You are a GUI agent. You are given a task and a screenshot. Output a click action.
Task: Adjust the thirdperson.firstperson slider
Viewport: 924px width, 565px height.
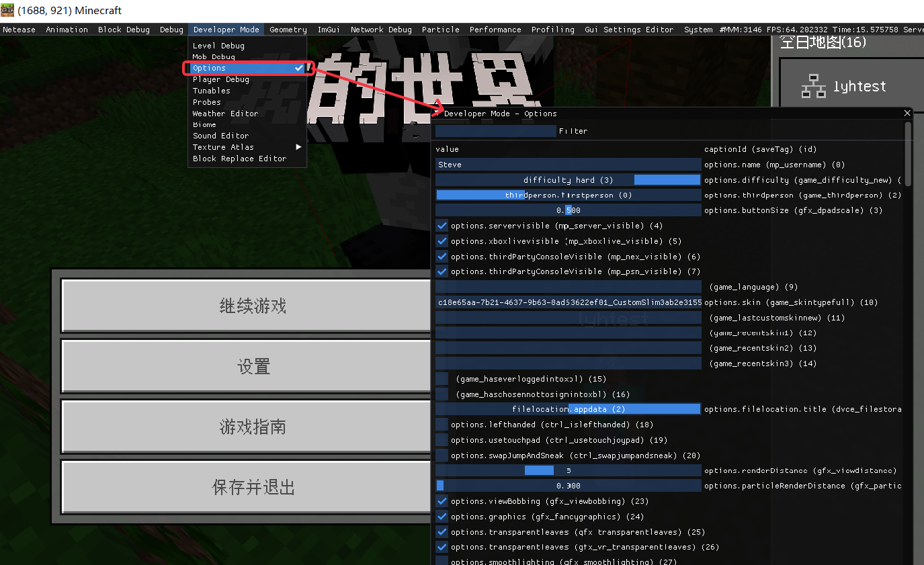click(x=568, y=195)
